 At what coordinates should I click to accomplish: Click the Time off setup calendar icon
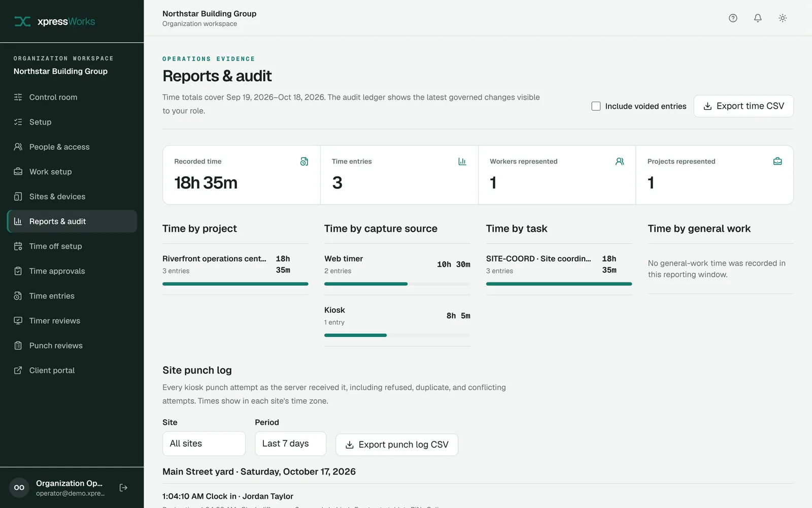18,246
